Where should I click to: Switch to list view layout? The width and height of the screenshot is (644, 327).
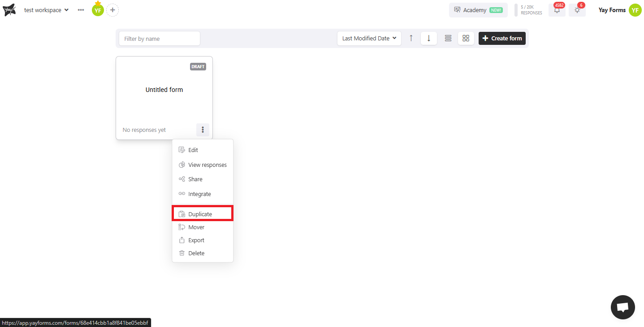(448, 39)
